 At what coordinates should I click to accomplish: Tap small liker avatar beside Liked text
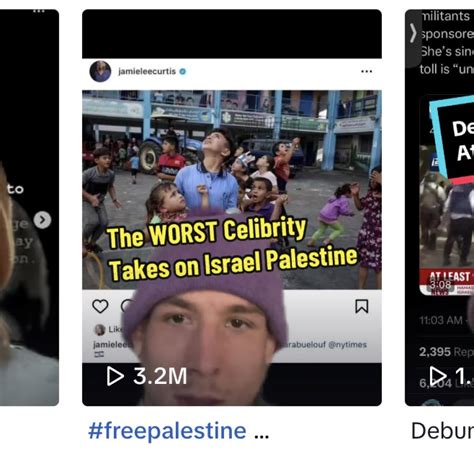pyautogui.click(x=100, y=329)
